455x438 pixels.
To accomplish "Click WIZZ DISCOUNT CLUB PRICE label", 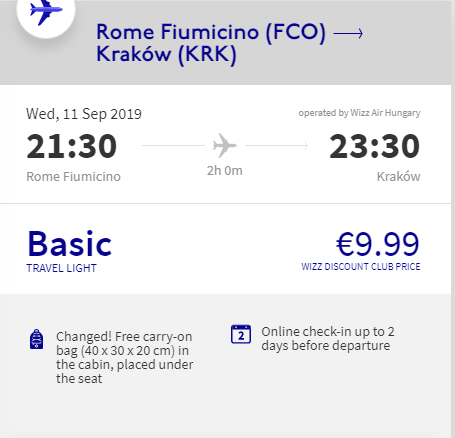I will pos(361,267).
